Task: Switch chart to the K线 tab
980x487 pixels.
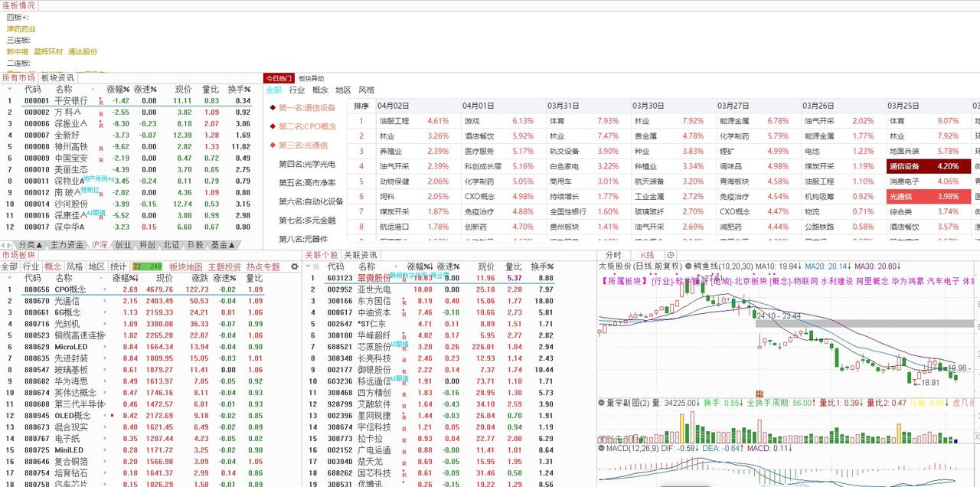Action: [x=647, y=255]
